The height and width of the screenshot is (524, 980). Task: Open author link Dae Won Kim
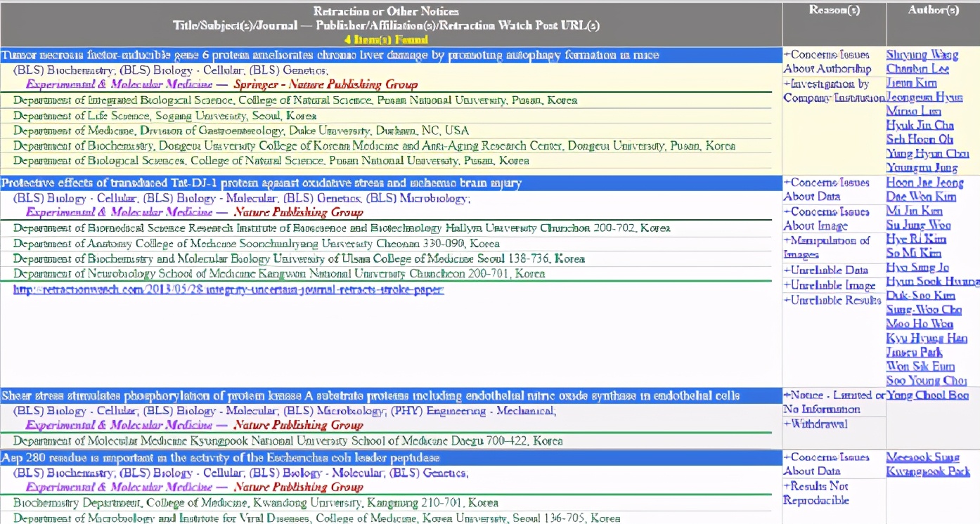[921, 197]
